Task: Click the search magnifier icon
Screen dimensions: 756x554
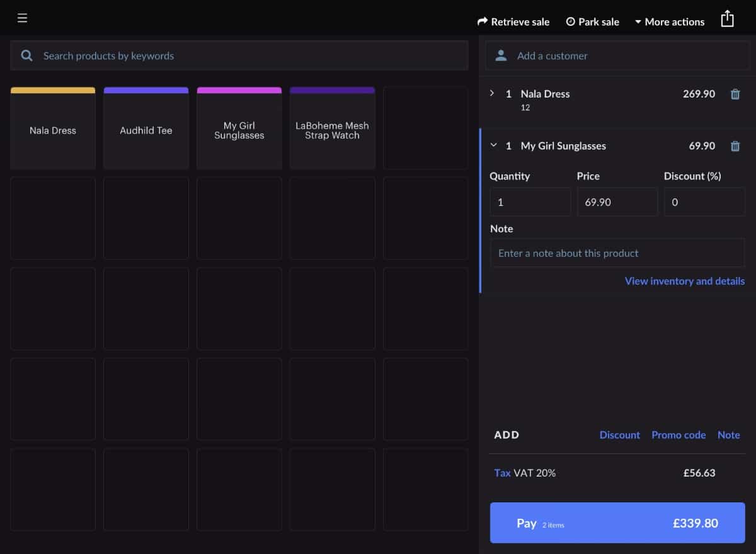Action: click(26, 56)
